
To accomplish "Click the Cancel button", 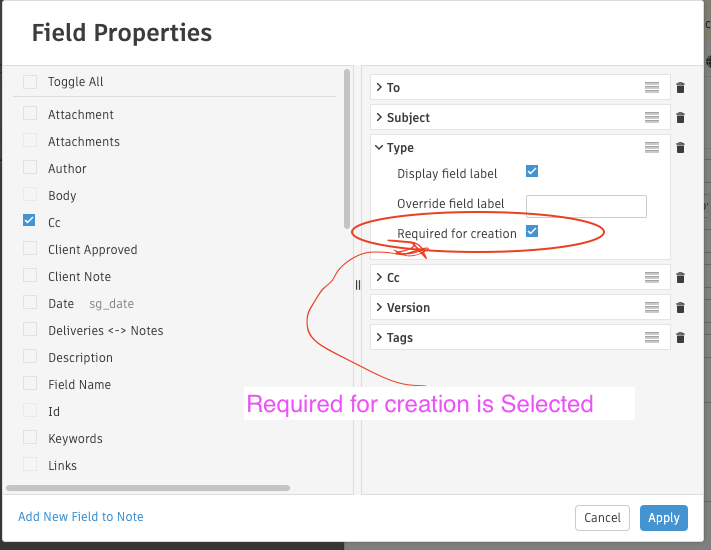I will (602, 518).
